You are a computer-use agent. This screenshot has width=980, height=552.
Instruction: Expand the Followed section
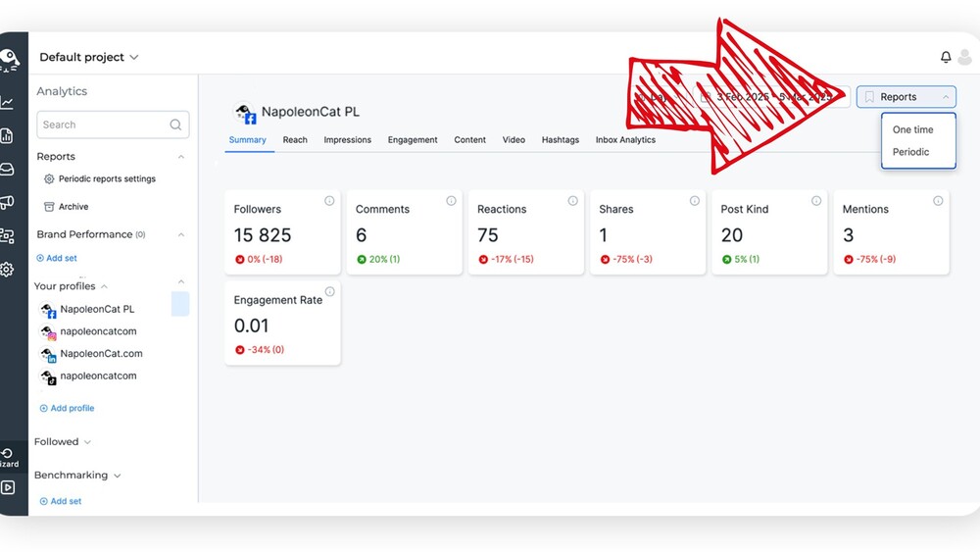pos(87,442)
